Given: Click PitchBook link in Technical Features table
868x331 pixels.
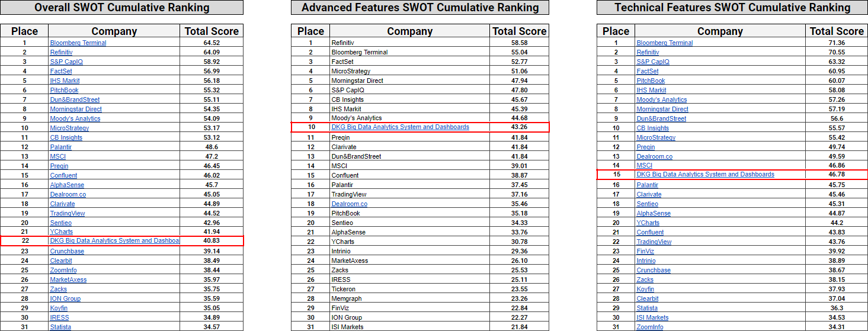Looking at the screenshot, I should pyautogui.click(x=651, y=81).
